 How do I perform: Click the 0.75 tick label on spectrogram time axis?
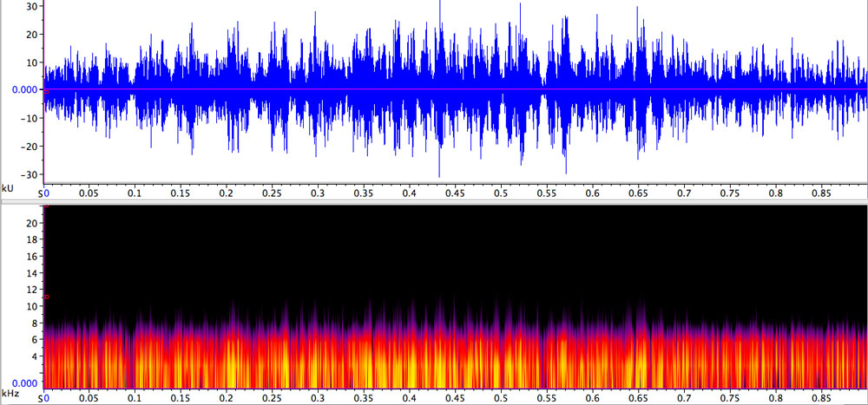(x=730, y=398)
